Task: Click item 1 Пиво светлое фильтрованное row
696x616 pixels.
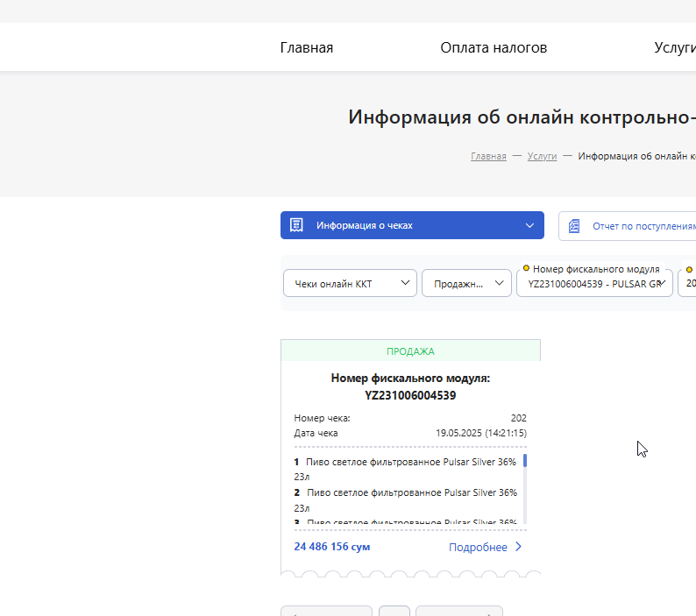Action: click(x=405, y=469)
